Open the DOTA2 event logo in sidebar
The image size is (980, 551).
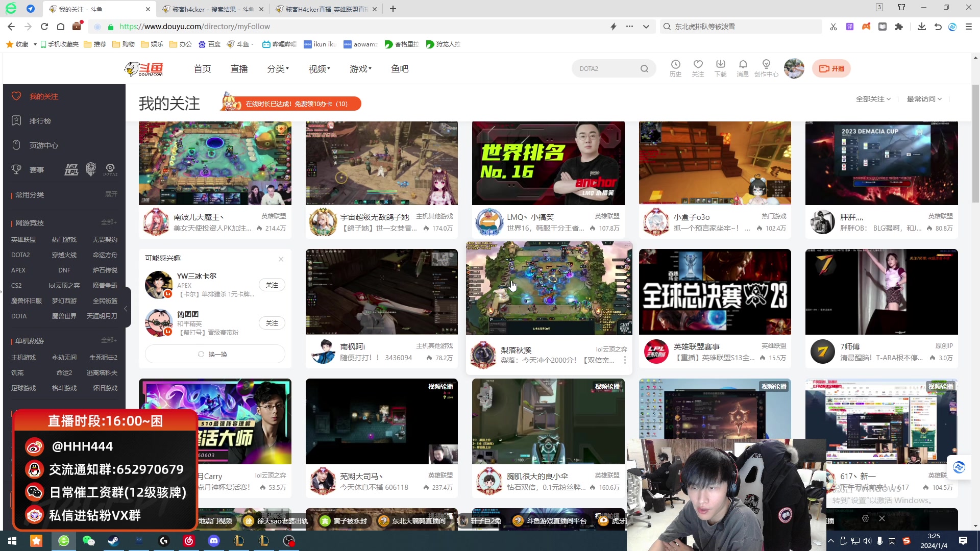pos(110,169)
